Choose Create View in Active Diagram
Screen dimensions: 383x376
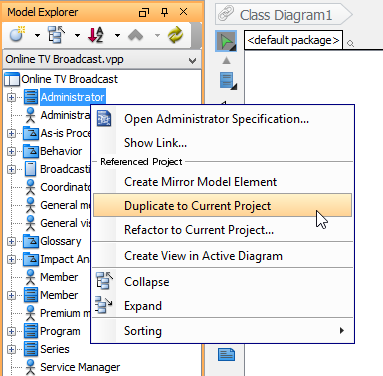[x=222, y=256]
